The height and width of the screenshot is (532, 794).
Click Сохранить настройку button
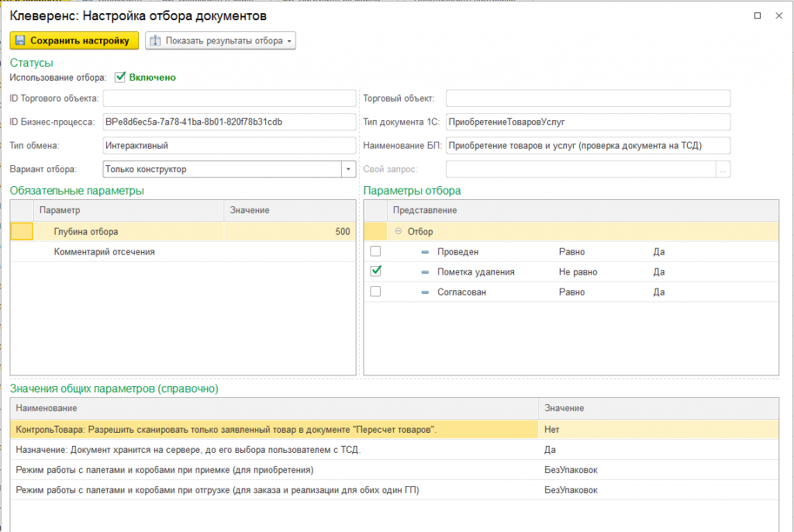(x=74, y=40)
